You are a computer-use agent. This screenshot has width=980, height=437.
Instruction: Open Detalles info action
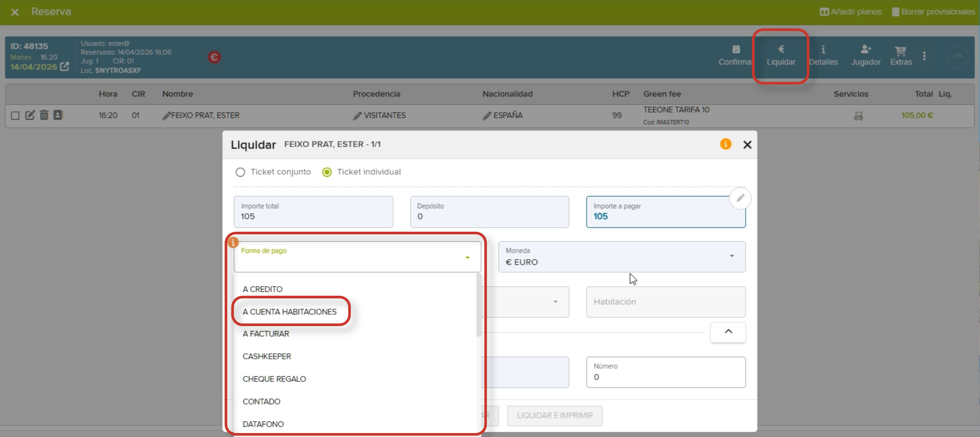[823, 55]
